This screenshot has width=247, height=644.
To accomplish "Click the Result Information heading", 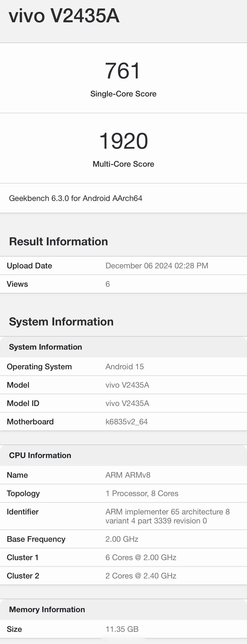I will pyautogui.click(x=58, y=242).
